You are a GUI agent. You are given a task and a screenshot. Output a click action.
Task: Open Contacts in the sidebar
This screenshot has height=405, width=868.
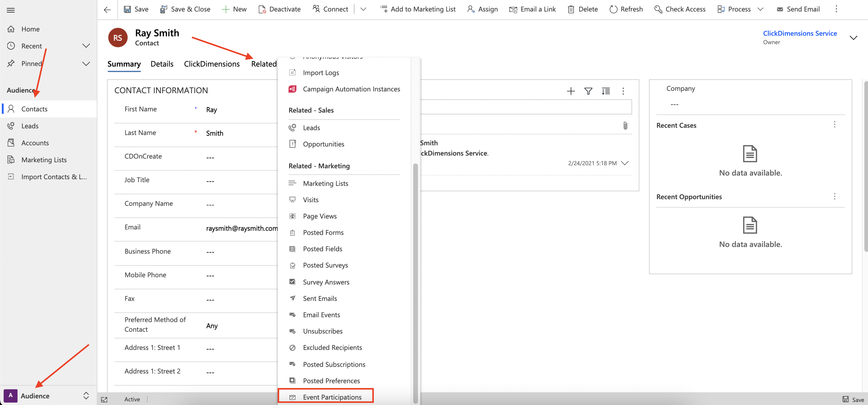49,109
